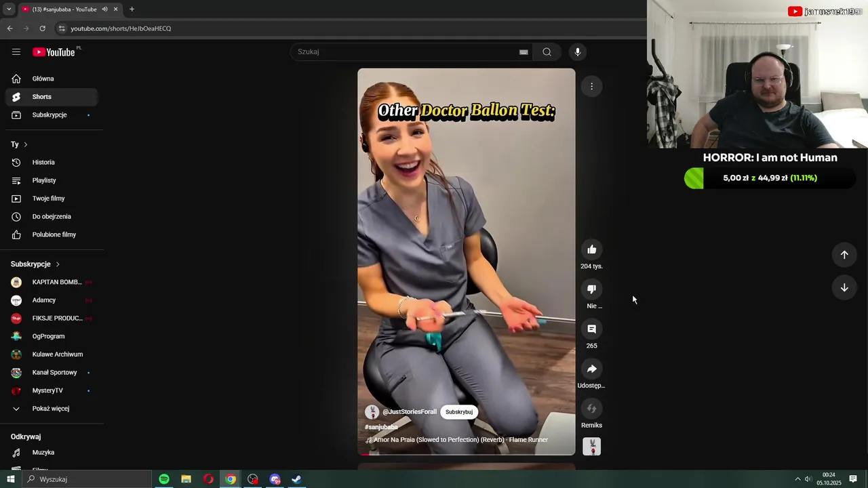The height and width of the screenshot is (488, 868).
Task: Open the Short's three-dot options menu
Action: pyautogui.click(x=591, y=86)
